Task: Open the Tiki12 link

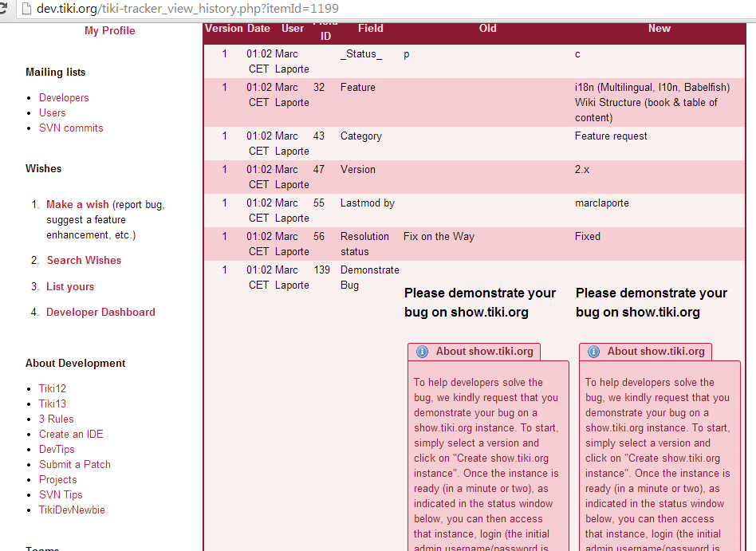Action: [x=53, y=388]
